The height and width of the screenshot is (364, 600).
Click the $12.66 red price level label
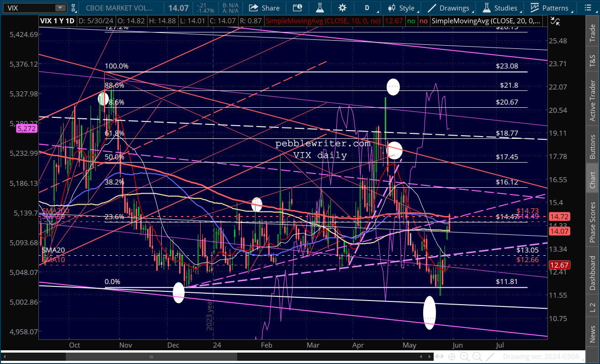pyautogui.click(x=528, y=259)
